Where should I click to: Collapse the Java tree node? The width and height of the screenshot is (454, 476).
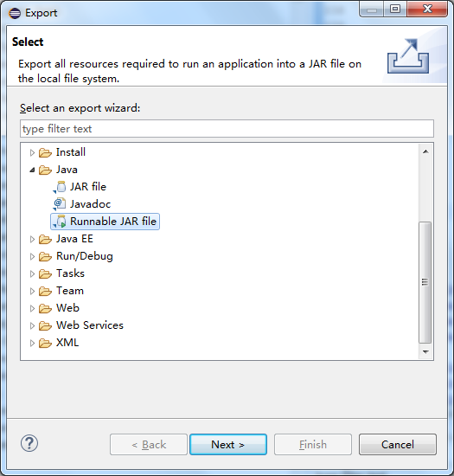click(x=32, y=170)
